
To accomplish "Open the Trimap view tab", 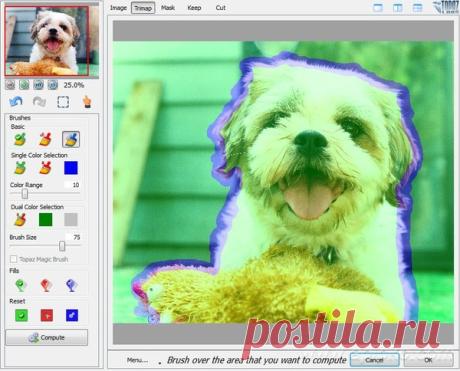I will pos(143,8).
